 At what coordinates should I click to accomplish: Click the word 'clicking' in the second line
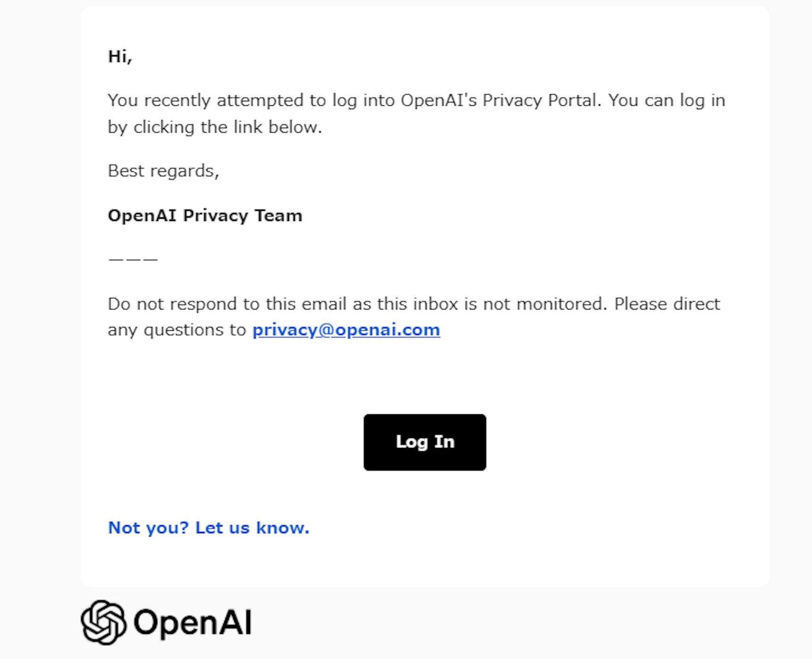click(x=164, y=128)
